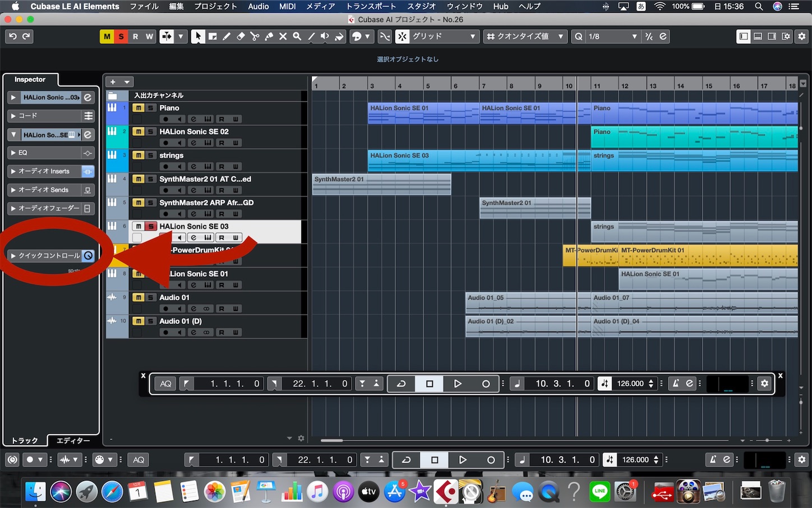The image size is (812, 508).
Task: Toggle global Read automation R button
Action: (x=135, y=36)
